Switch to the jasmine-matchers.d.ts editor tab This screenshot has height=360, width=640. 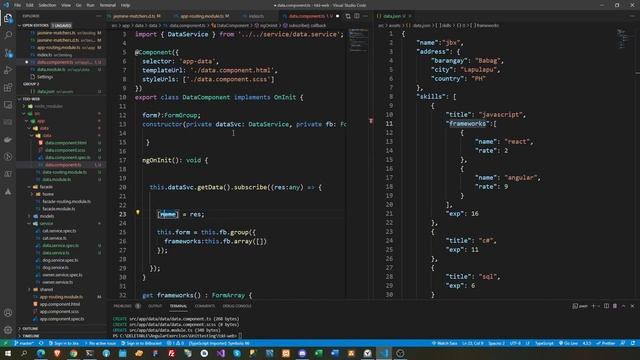[x=137, y=16]
